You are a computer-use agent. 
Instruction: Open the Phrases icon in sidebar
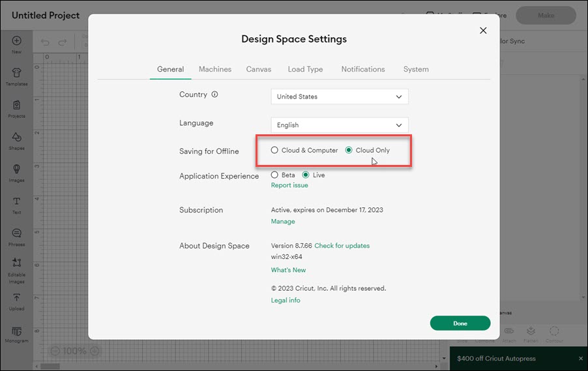pyautogui.click(x=16, y=233)
